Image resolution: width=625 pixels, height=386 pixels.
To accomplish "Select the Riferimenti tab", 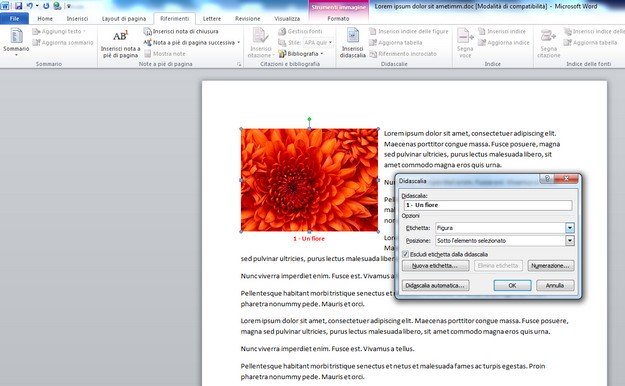I will pos(175,18).
